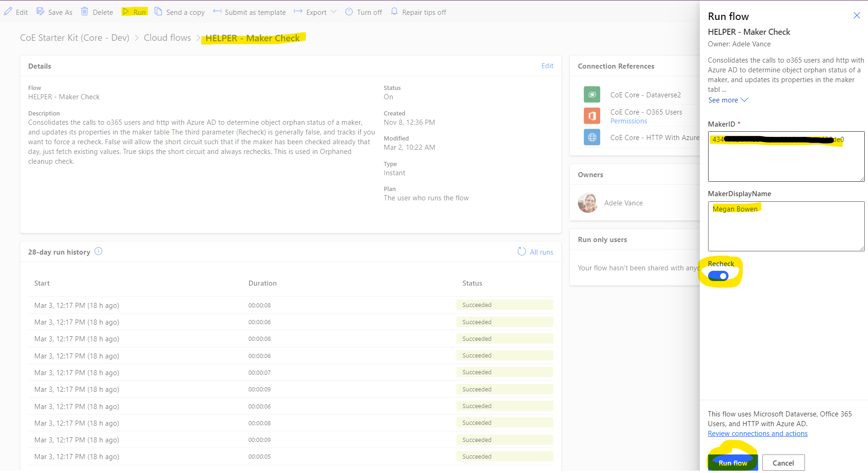Select the Edit pencil icon in toolbar
The width and height of the screenshot is (868, 473).
[8, 12]
